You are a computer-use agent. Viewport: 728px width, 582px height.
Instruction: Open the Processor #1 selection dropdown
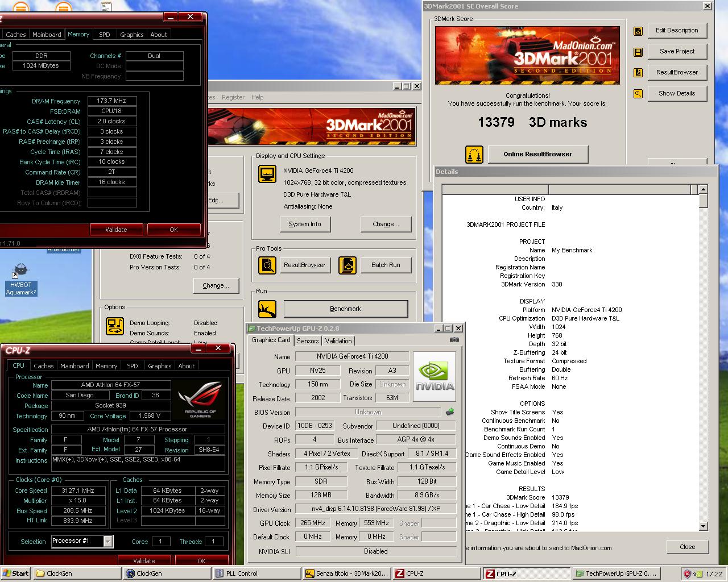tap(107, 542)
